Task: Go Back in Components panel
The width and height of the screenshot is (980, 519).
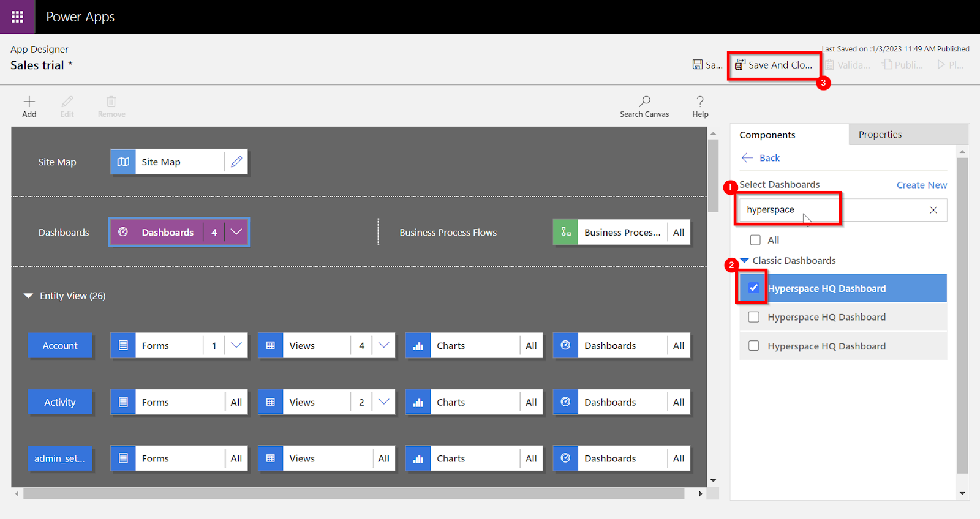Action: coord(761,158)
